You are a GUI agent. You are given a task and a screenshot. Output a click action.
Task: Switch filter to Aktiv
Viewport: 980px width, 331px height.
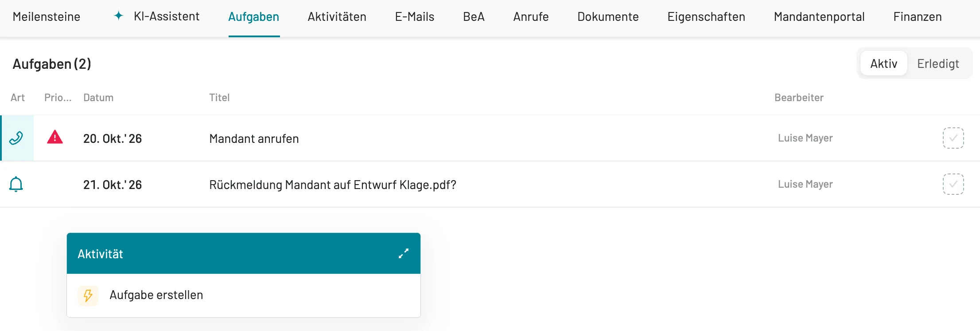tap(883, 63)
